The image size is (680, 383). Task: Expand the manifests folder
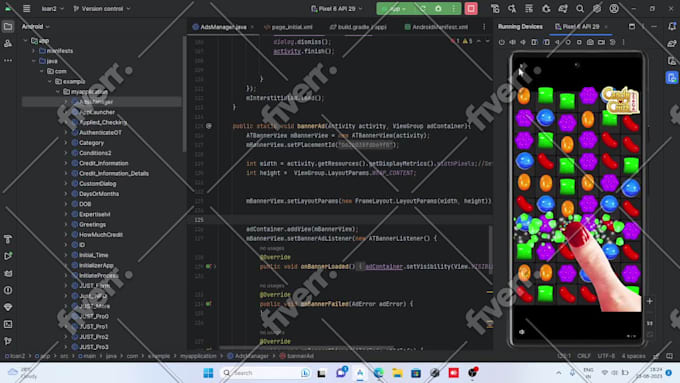[33, 51]
